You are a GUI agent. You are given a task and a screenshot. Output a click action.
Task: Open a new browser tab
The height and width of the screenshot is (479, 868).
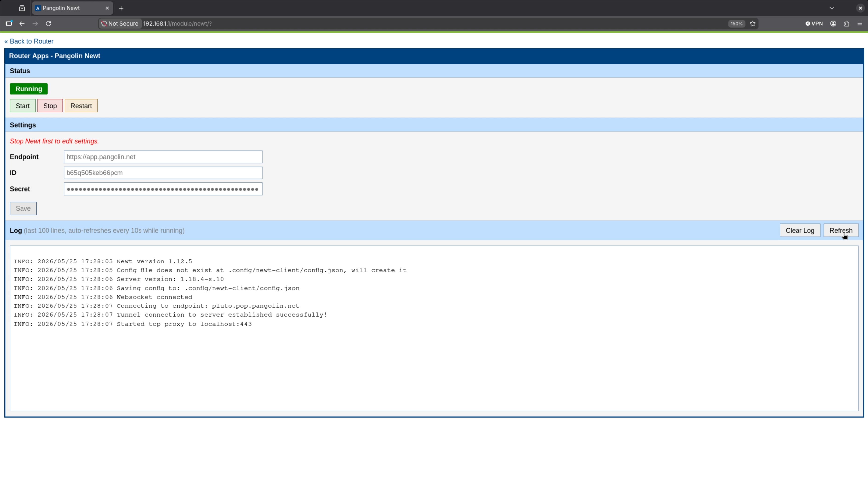click(x=121, y=8)
